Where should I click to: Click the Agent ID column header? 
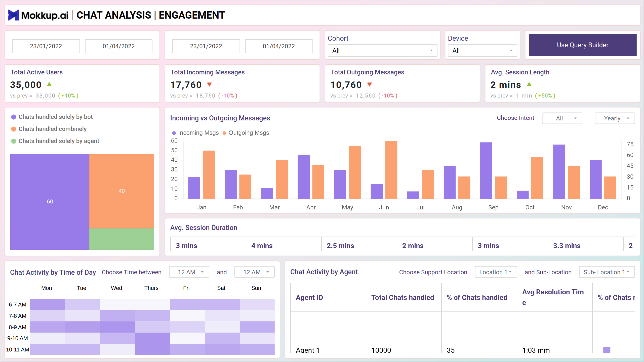tap(328, 297)
